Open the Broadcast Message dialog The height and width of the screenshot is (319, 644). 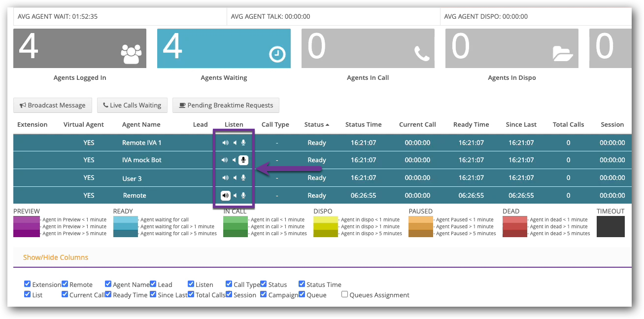coord(53,105)
